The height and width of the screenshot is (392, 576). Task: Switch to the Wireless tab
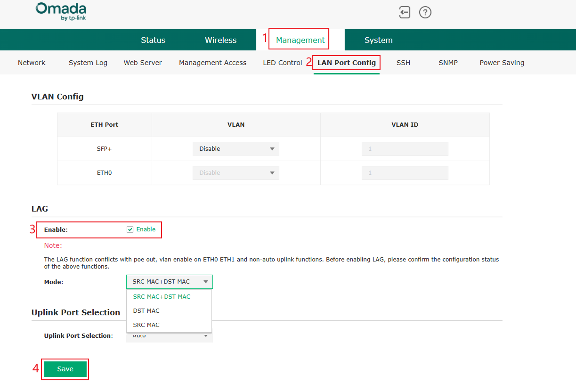(221, 40)
